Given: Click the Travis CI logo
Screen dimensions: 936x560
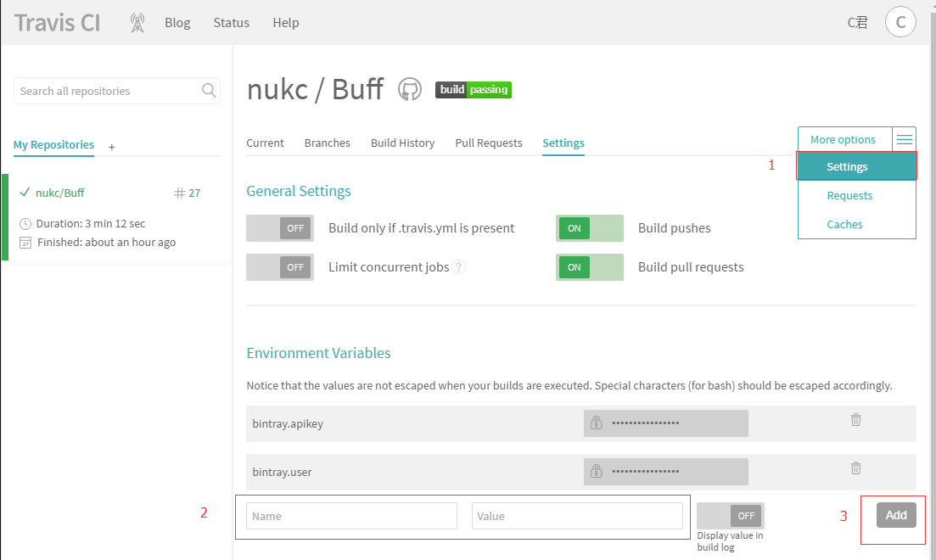Looking at the screenshot, I should coord(58,23).
